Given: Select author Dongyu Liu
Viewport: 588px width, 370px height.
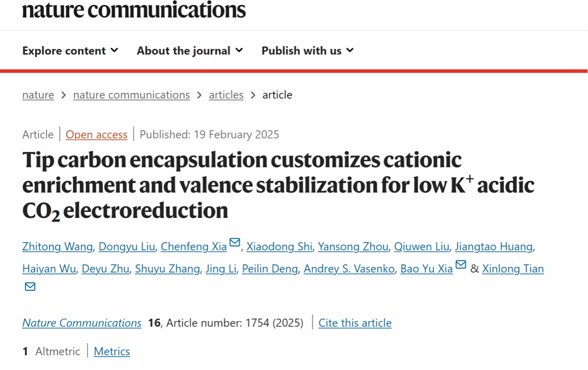Looking at the screenshot, I should pos(127,247).
